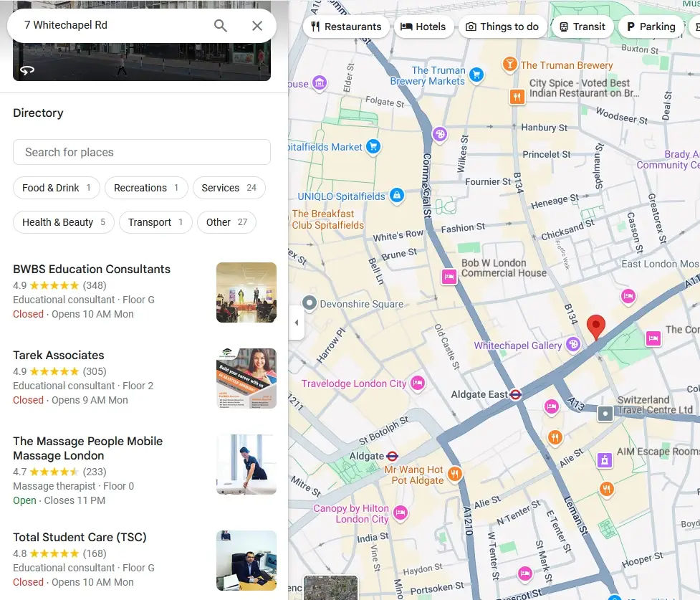Clear the search with the X icon
700x600 pixels.
point(257,26)
